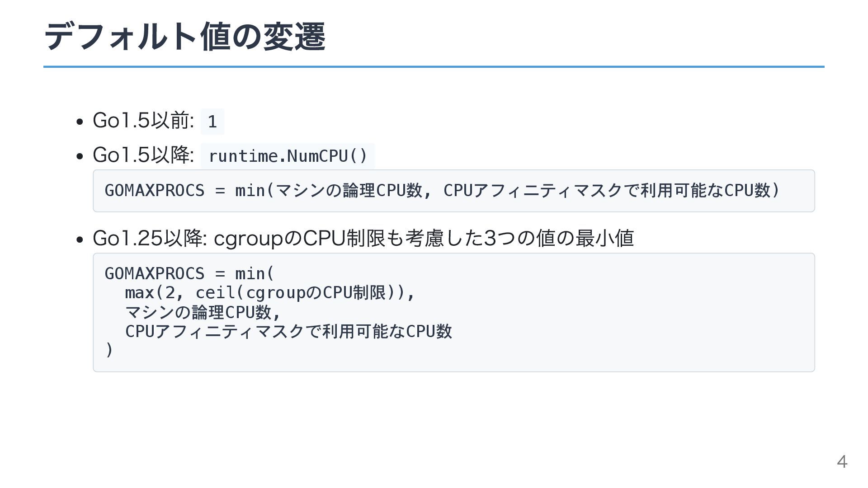Click the slide page number 4
868x488 pixels.
click(842, 462)
